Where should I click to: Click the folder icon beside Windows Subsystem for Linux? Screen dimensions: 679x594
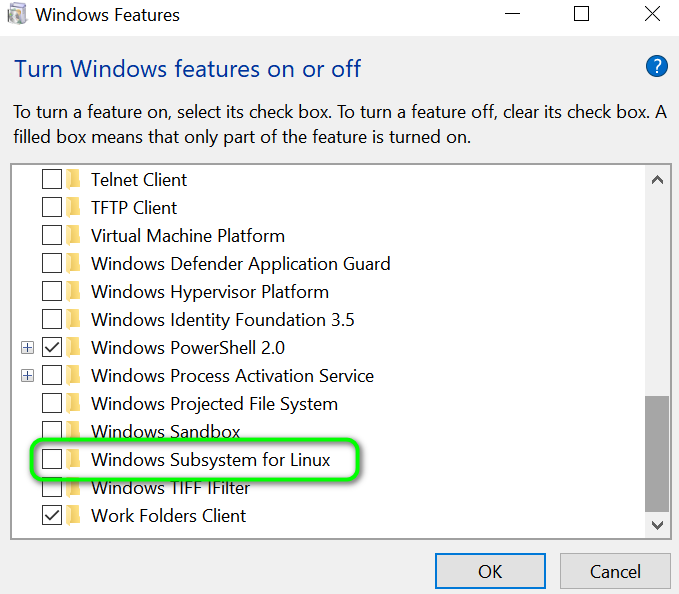point(73,460)
